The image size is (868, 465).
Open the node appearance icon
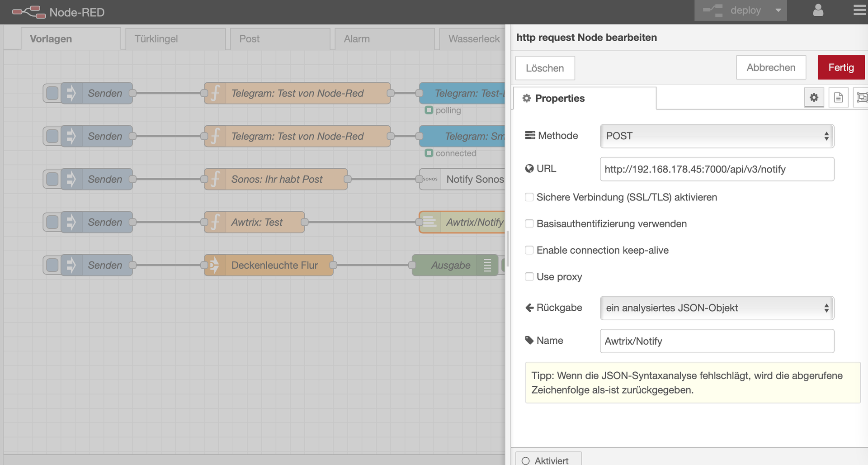click(861, 98)
